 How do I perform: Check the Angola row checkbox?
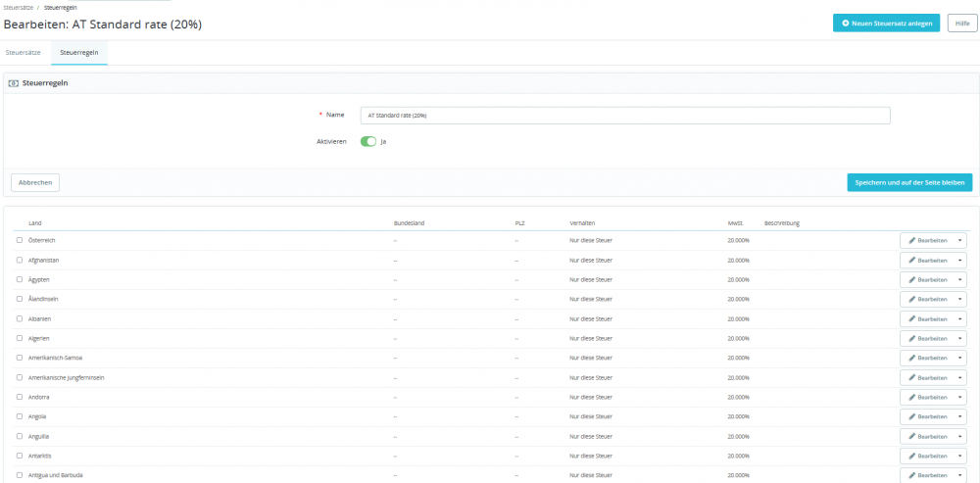coord(20,416)
